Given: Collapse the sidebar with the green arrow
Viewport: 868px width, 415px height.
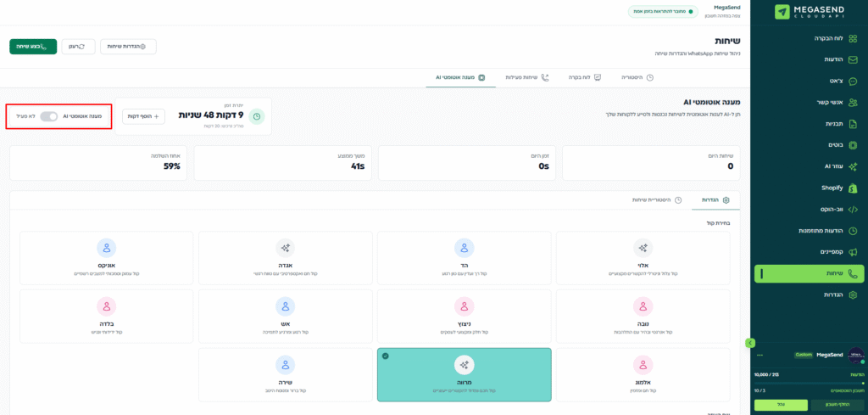Looking at the screenshot, I should pyautogui.click(x=749, y=343).
